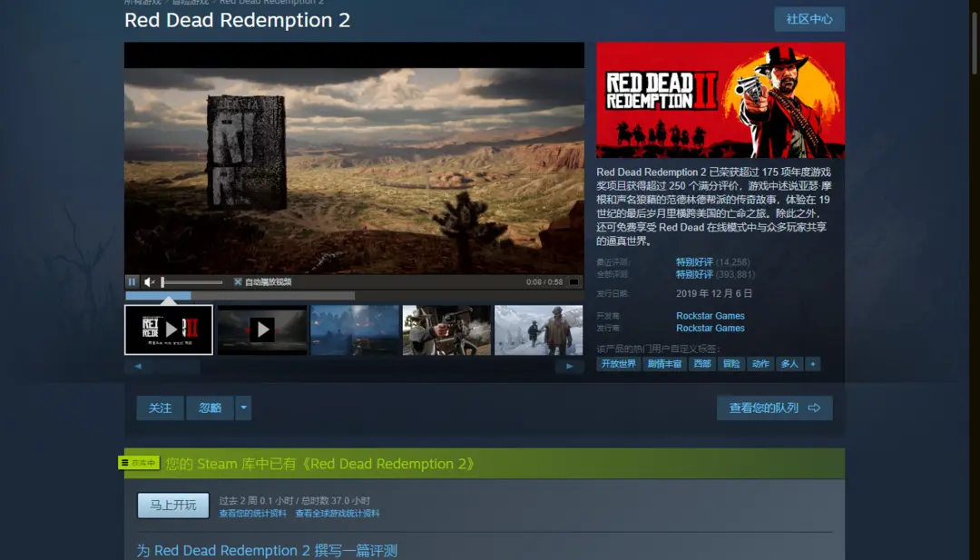Open the 查看全球游戏统计资料 link
980x560 pixels.
[x=338, y=514]
